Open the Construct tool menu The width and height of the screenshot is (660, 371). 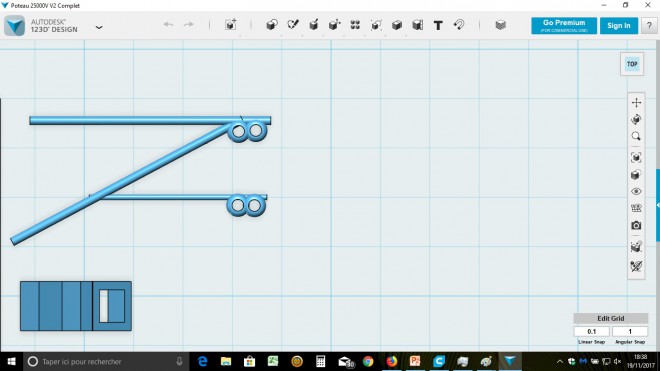coord(314,25)
